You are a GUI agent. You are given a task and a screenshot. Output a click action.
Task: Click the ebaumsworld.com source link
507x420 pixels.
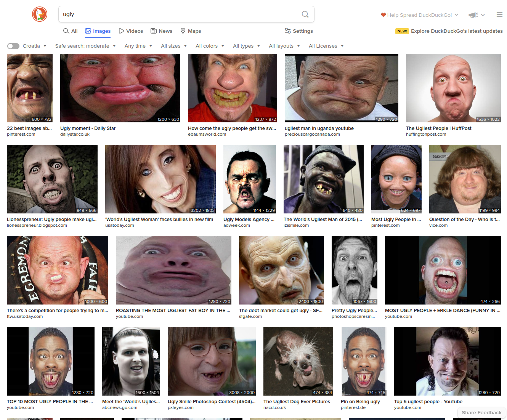pos(207,134)
